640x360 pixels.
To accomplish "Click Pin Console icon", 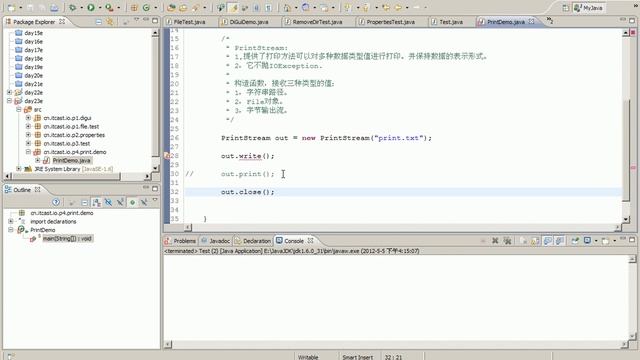I will 575,241.
